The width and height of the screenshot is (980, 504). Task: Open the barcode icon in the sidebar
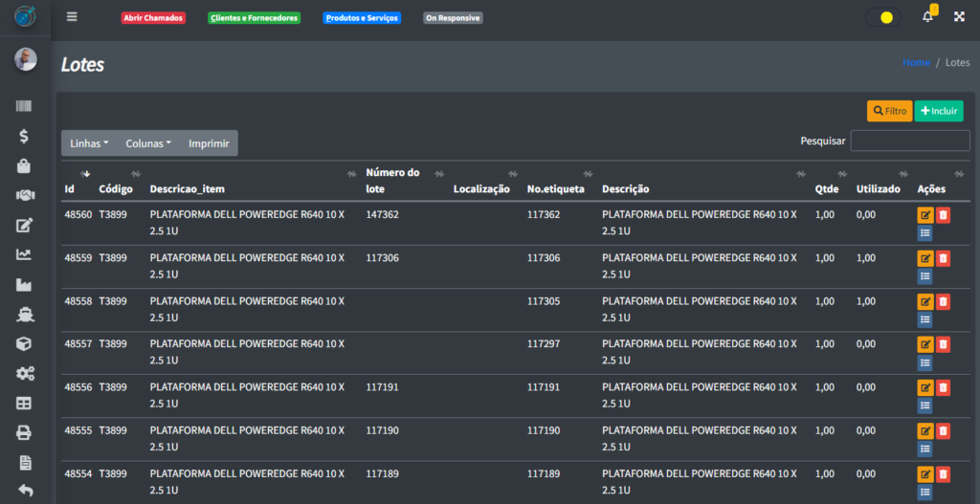tap(25, 107)
